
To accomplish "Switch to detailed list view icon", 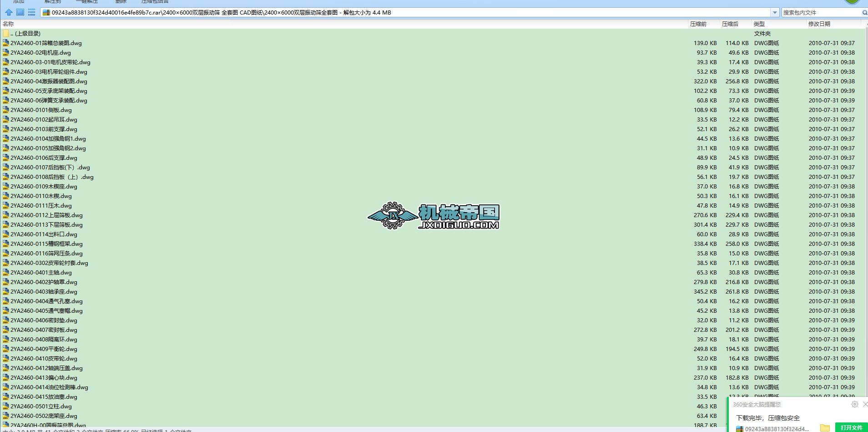I will pos(31,12).
